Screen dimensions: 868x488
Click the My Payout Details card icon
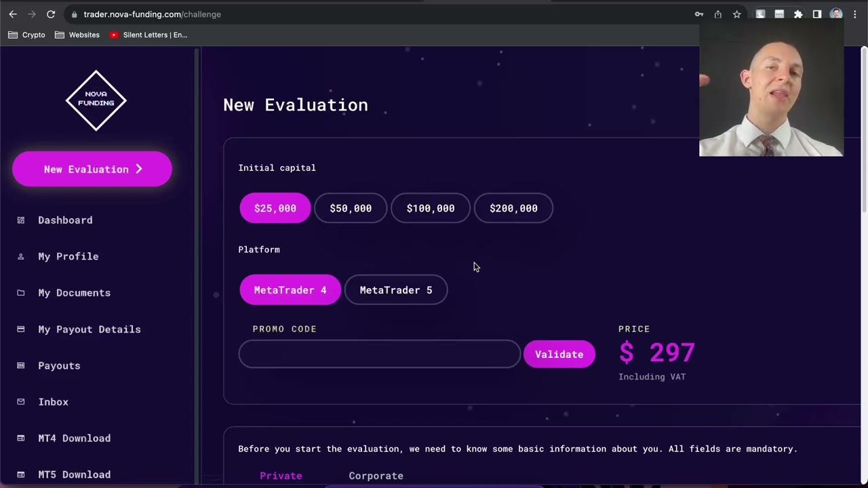(21, 329)
